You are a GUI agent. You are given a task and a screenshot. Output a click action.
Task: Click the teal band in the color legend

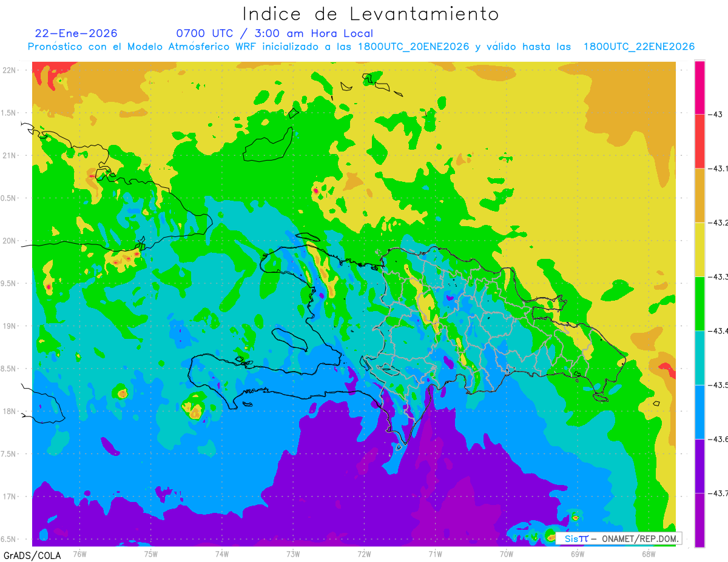point(699,358)
